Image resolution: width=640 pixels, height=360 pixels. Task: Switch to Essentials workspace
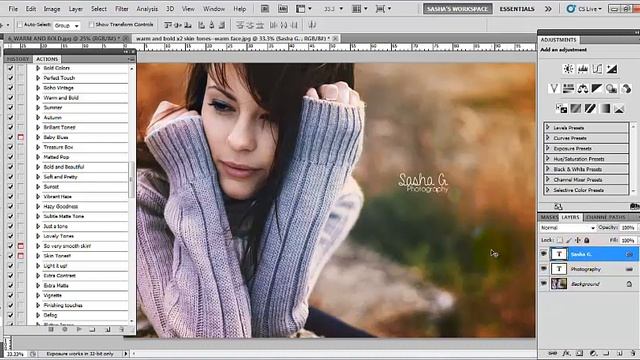pyautogui.click(x=517, y=9)
